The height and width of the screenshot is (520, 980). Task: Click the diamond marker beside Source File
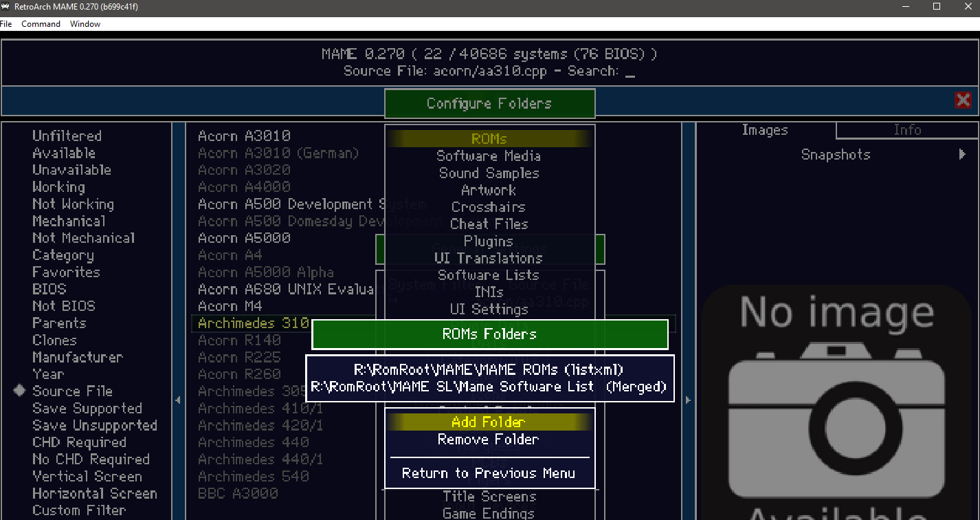point(19,391)
